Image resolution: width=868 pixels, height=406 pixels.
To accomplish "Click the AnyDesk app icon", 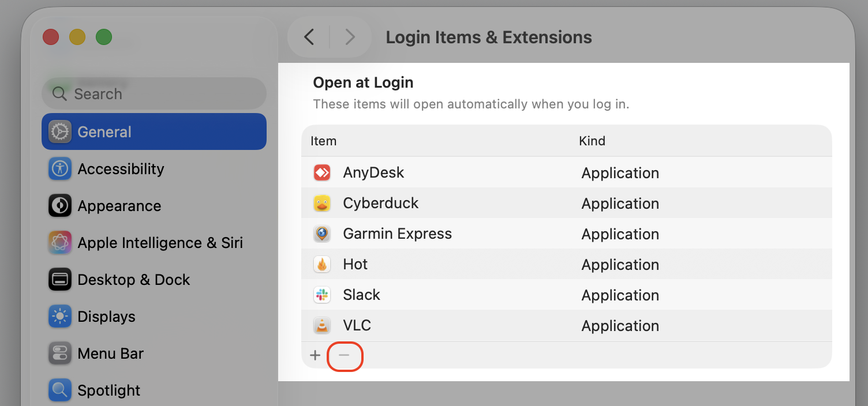I will [x=322, y=172].
